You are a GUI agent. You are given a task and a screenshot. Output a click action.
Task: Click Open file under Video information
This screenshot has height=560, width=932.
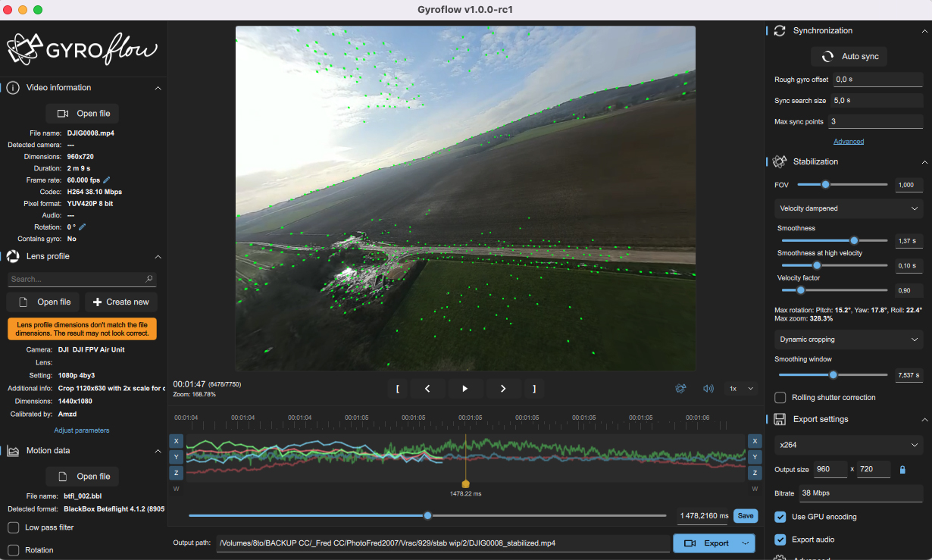click(83, 114)
